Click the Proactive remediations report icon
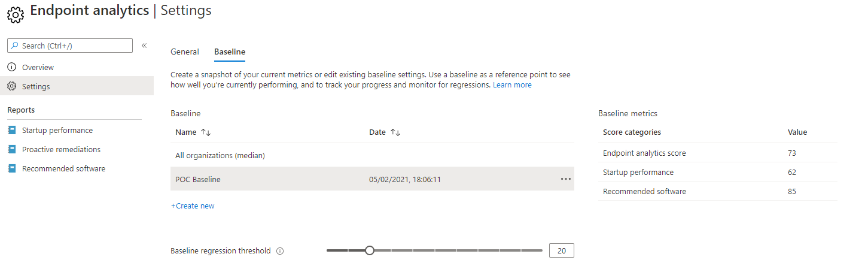The image size is (868, 275). tap(11, 149)
